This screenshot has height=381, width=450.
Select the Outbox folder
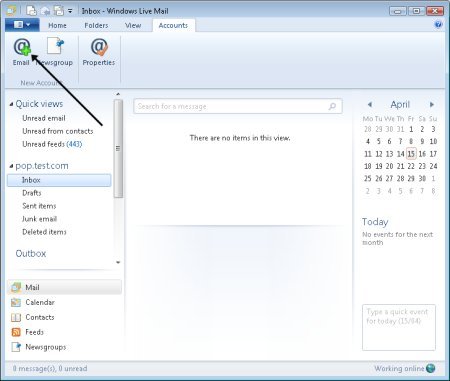31,254
